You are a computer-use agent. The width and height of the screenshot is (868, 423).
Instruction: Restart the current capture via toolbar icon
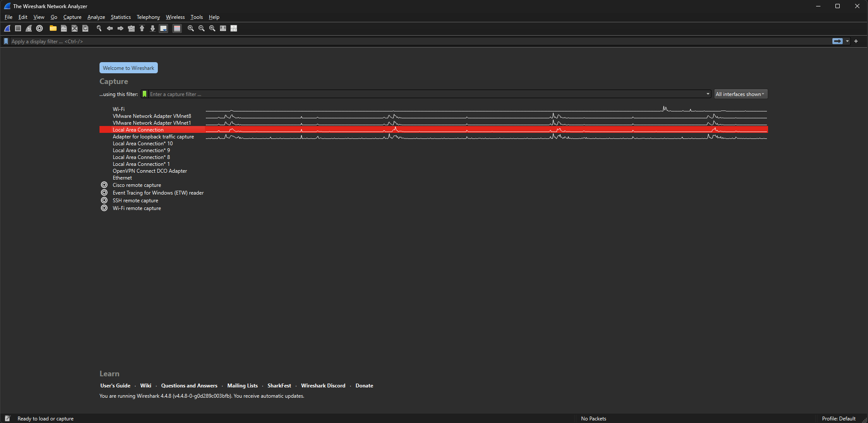[29, 28]
